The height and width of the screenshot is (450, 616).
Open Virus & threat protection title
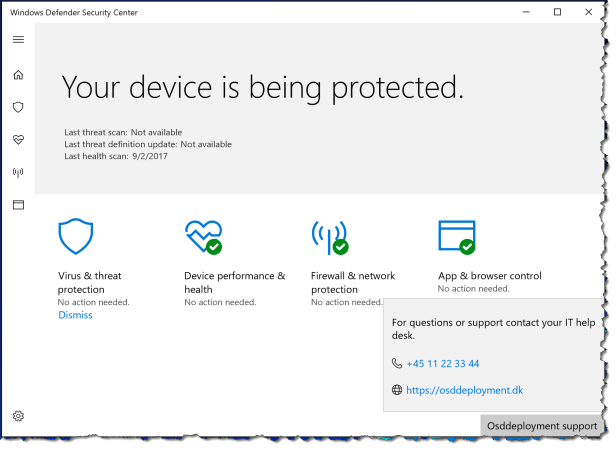(x=90, y=283)
